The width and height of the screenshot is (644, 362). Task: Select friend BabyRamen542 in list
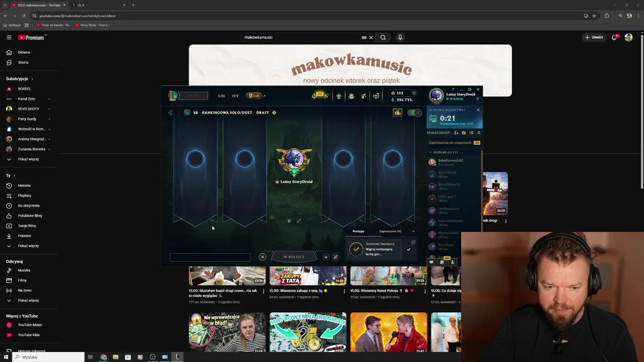(454, 162)
